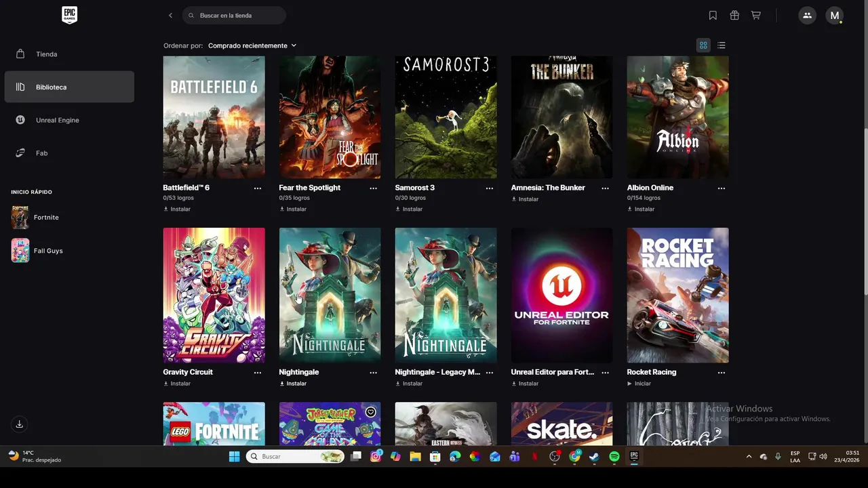Viewport: 868px width, 488px height.
Task: Open the weather widget showing 14°C
Action: (35, 456)
